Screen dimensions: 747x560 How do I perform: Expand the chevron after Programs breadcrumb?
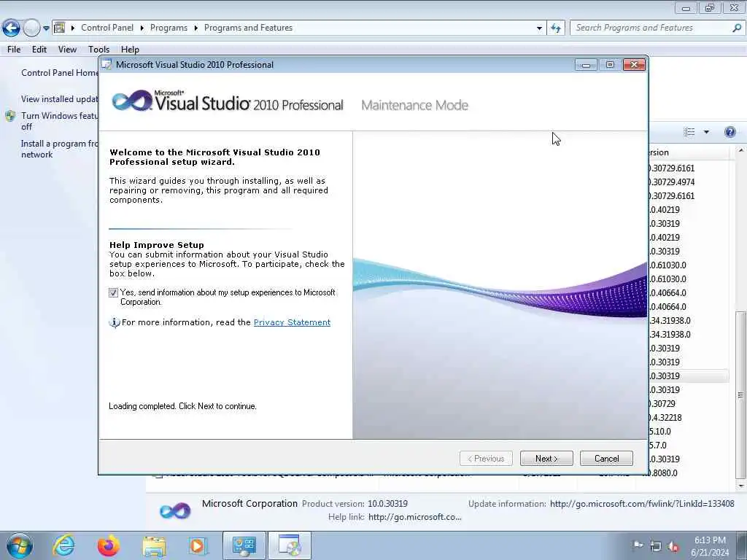click(x=196, y=28)
